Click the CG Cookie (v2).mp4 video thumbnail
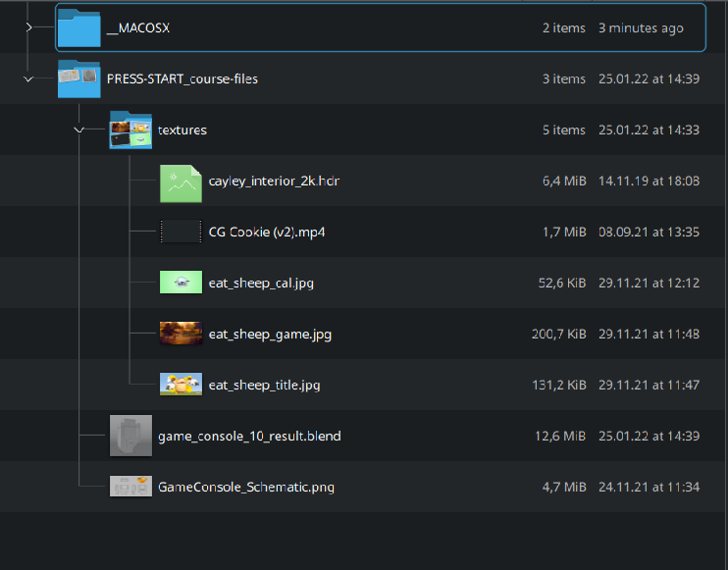The height and width of the screenshot is (570, 728). coord(182,232)
